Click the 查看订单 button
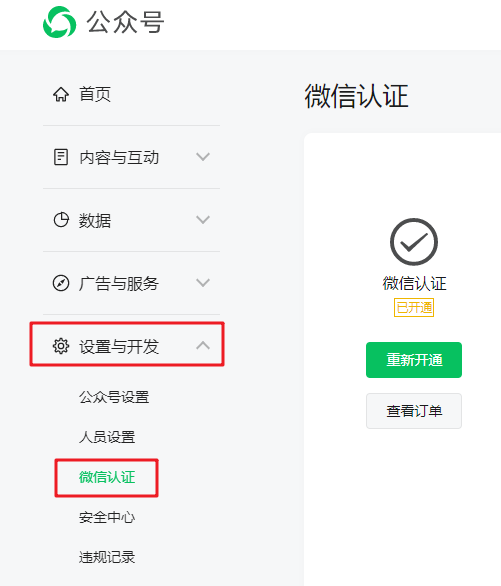 (x=414, y=411)
